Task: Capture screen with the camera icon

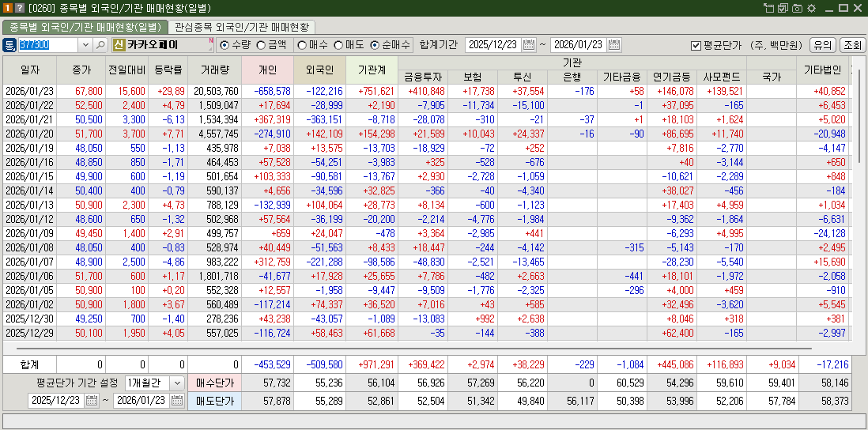Action: [797, 9]
